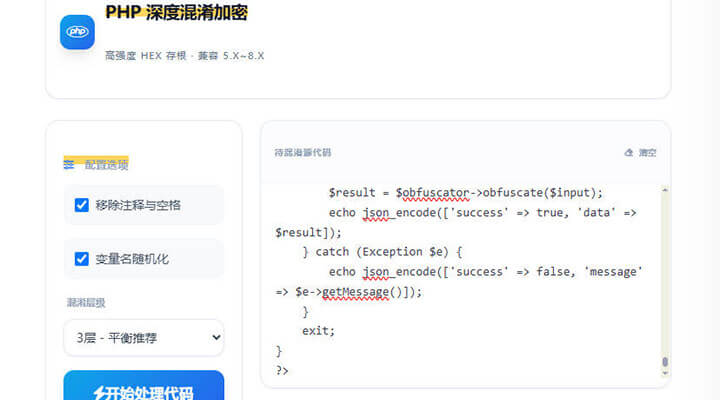The width and height of the screenshot is (720, 400).
Task: Click the subtitle mentioning 5.X~8.X
Action: [x=185, y=56]
